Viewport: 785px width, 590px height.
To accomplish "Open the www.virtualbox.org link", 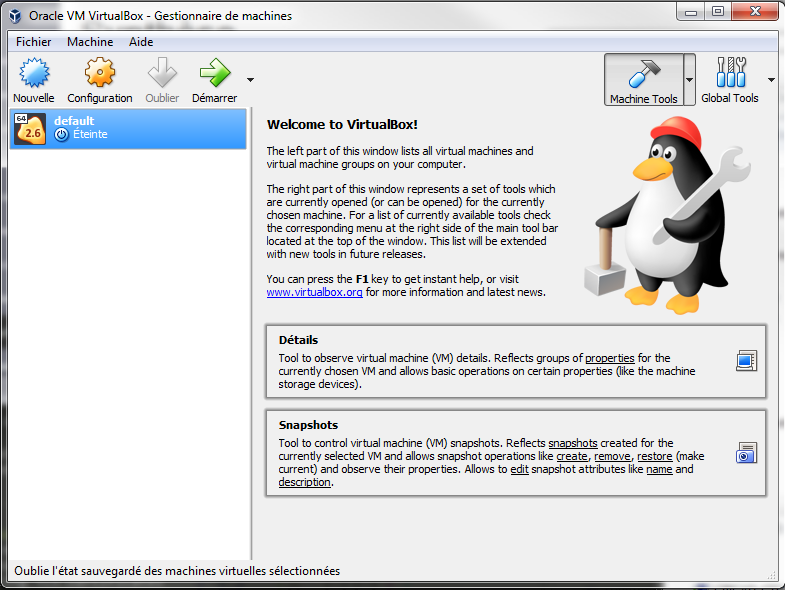I will click(x=314, y=292).
